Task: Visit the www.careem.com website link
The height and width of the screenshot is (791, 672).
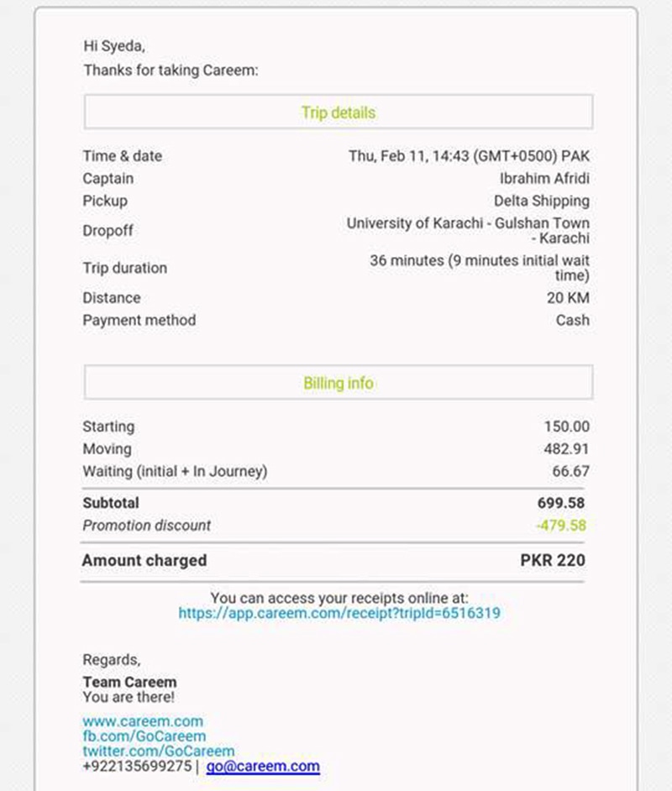Action: point(143,721)
